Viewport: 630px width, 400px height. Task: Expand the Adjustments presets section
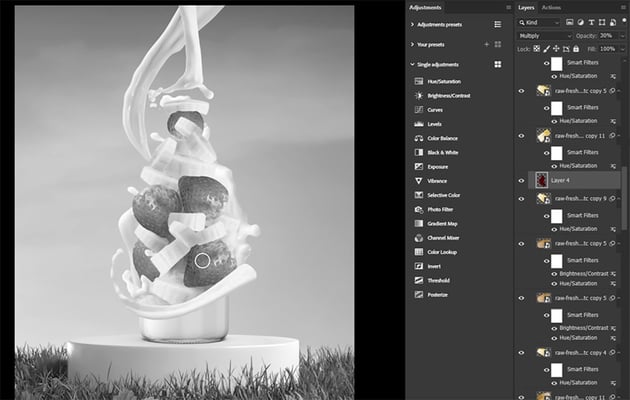(x=412, y=24)
